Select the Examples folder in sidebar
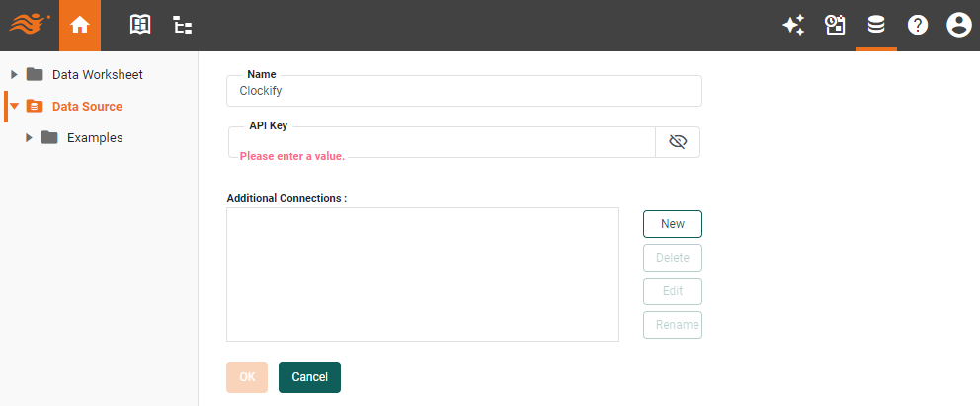980x406 pixels. [x=94, y=137]
